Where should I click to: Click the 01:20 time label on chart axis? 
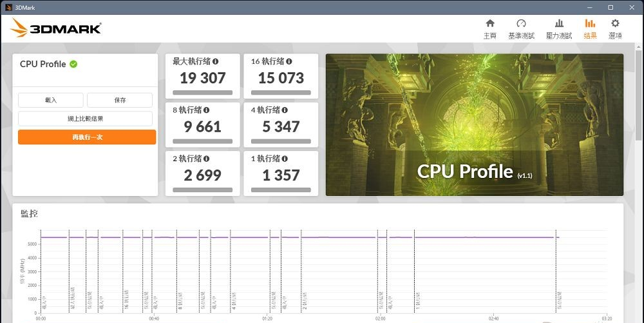(x=267, y=318)
